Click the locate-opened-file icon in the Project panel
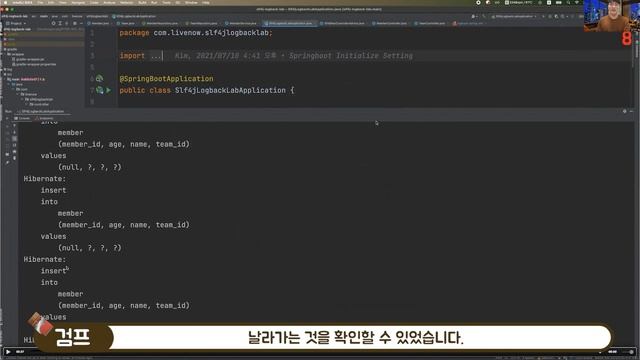The width and height of the screenshot is (640, 360). point(53,23)
